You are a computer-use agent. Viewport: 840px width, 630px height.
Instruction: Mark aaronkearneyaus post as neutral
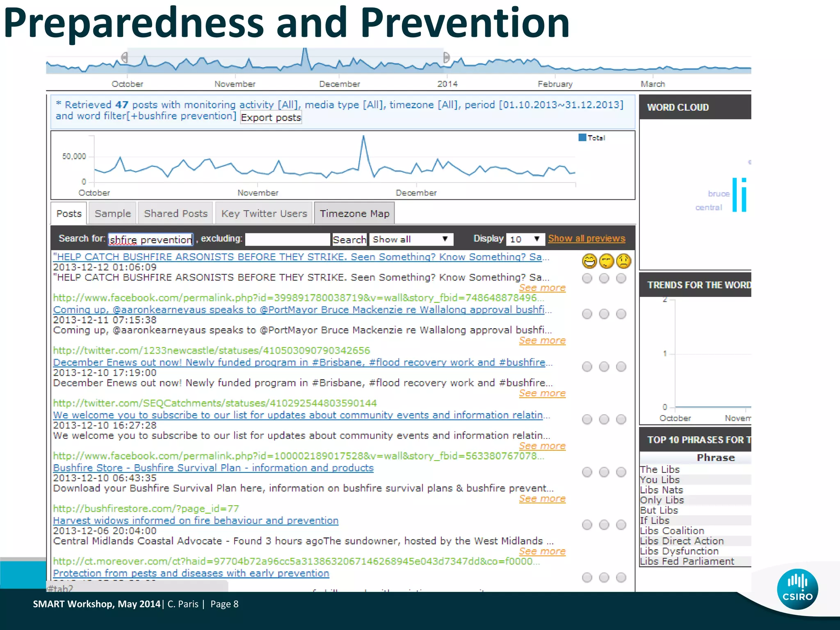click(604, 314)
